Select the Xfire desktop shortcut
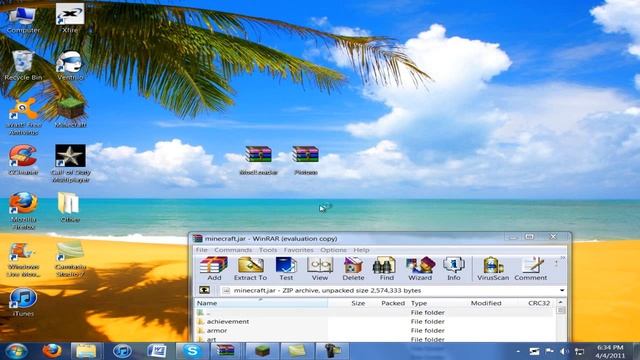Viewport: 640px width, 360px height. 70,18
